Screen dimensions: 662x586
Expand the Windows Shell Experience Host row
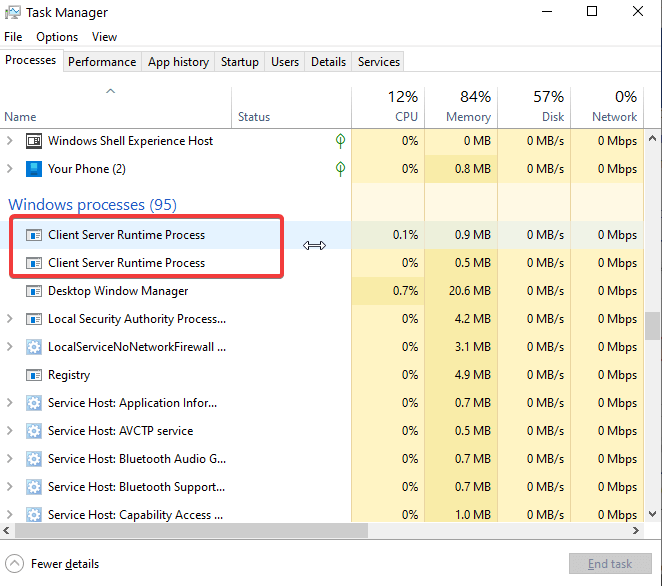(x=9, y=141)
